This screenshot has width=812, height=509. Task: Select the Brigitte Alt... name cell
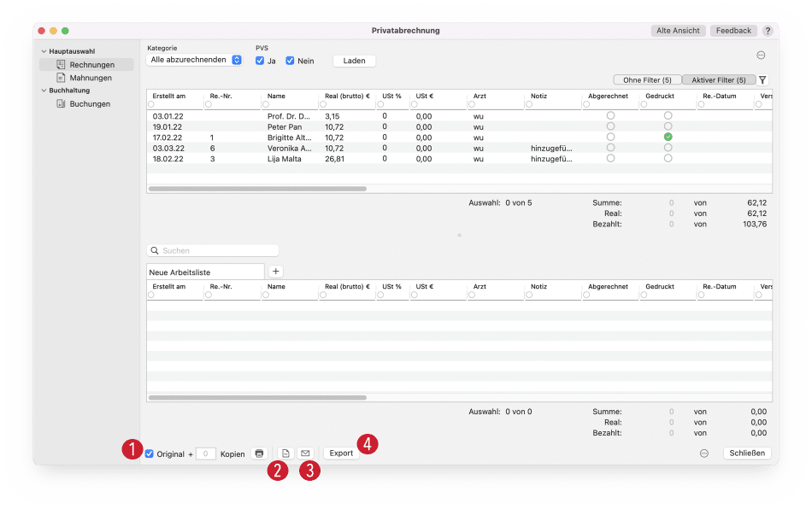(x=290, y=137)
